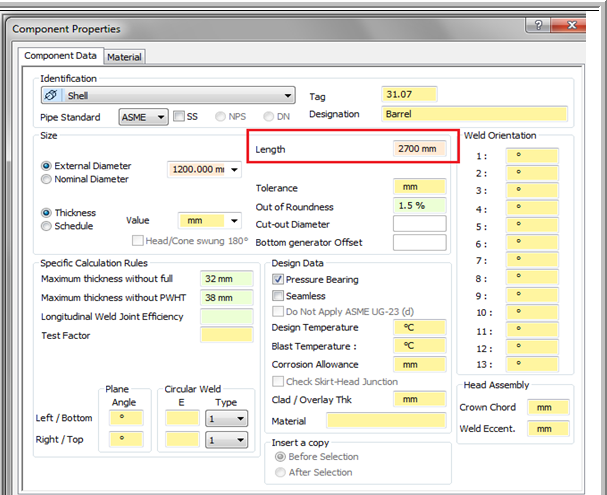The image size is (607, 495).
Task: Tick the Seamless checkbox
Action: pos(278,296)
